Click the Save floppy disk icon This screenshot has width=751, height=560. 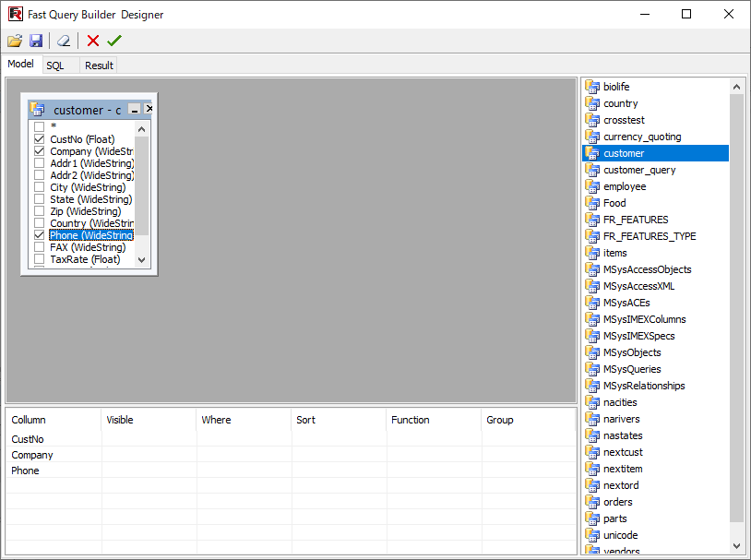pos(36,41)
